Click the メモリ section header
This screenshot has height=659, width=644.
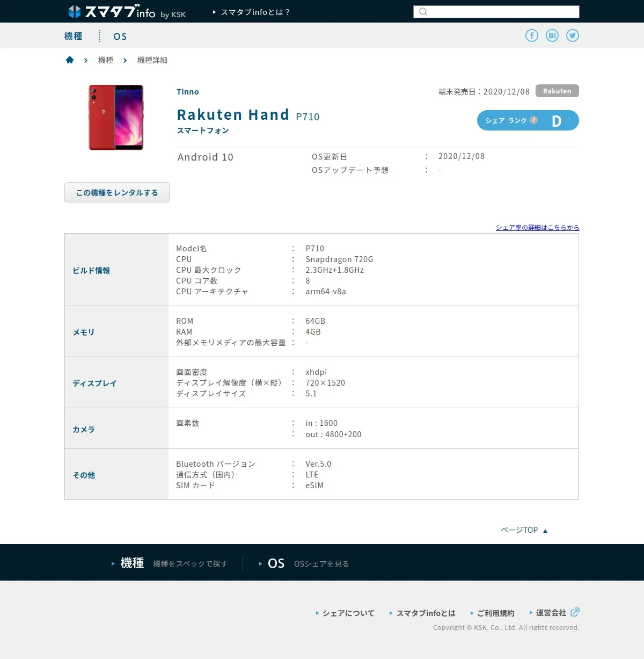84,332
